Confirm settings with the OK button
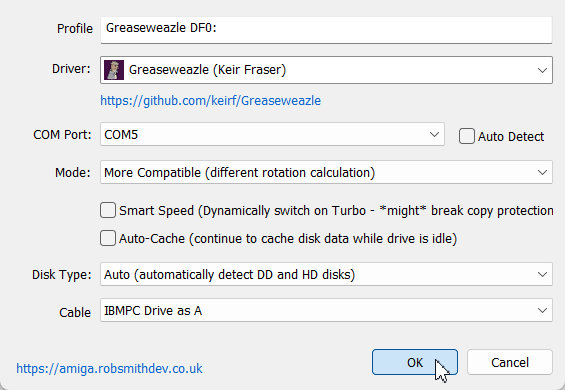Viewport: 565px width, 390px height. [415, 362]
